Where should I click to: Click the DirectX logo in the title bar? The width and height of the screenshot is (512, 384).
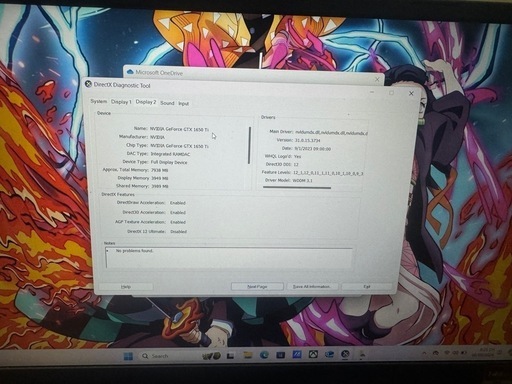point(88,84)
